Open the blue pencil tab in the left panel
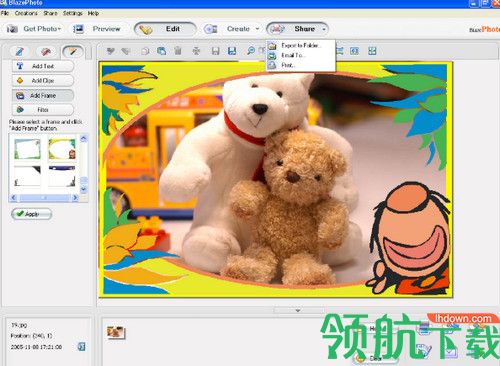 [19, 52]
